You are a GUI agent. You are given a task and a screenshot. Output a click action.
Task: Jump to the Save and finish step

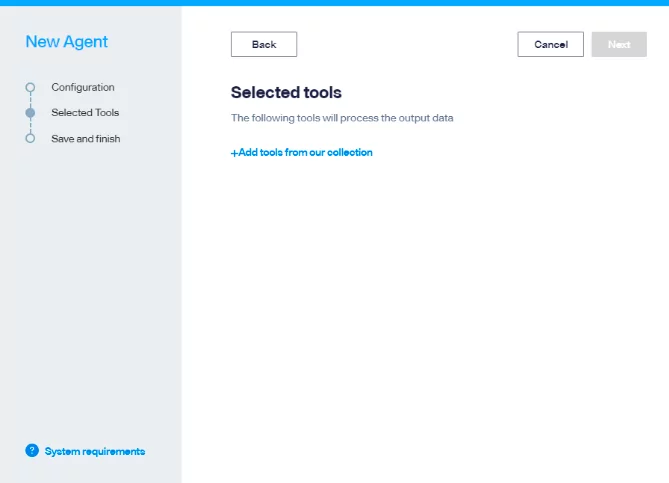(x=85, y=139)
